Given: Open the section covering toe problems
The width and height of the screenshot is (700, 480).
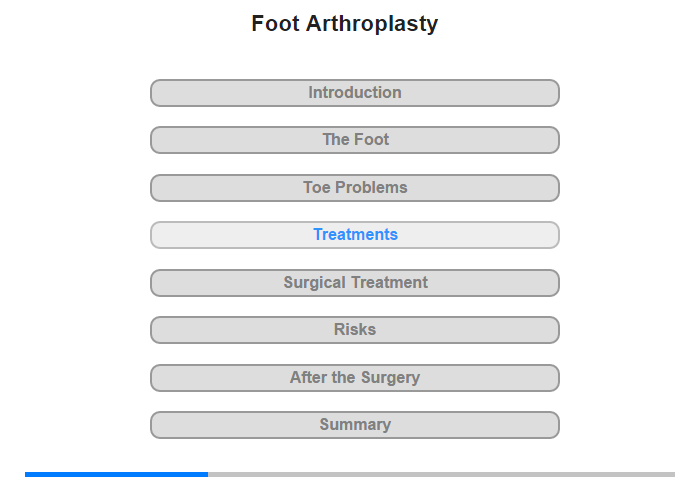Looking at the screenshot, I should [355, 188].
